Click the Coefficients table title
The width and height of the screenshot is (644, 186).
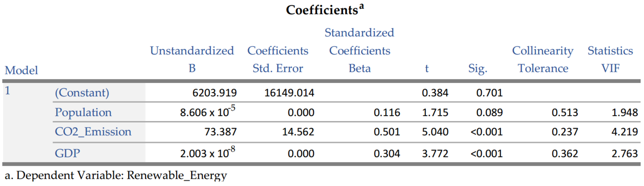[x=325, y=10]
